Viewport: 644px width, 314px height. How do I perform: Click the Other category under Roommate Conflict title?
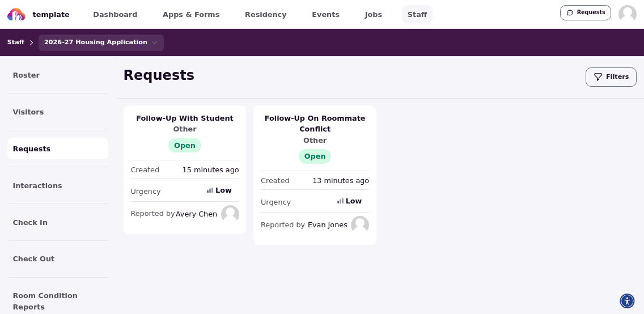315,141
